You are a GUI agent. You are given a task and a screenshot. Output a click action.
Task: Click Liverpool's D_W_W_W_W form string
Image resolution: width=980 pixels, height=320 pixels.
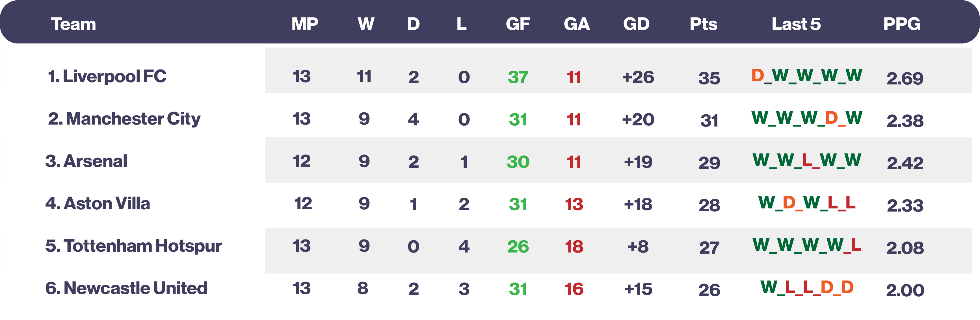click(x=806, y=76)
